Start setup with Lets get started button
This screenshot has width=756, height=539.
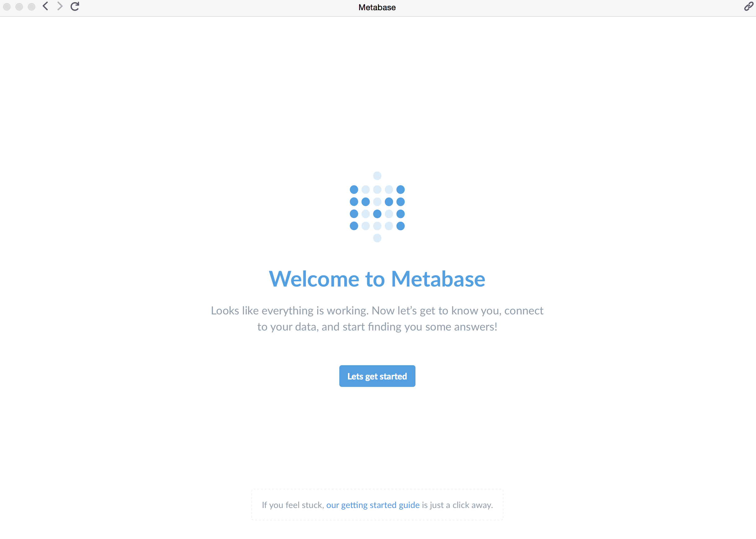[377, 376]
